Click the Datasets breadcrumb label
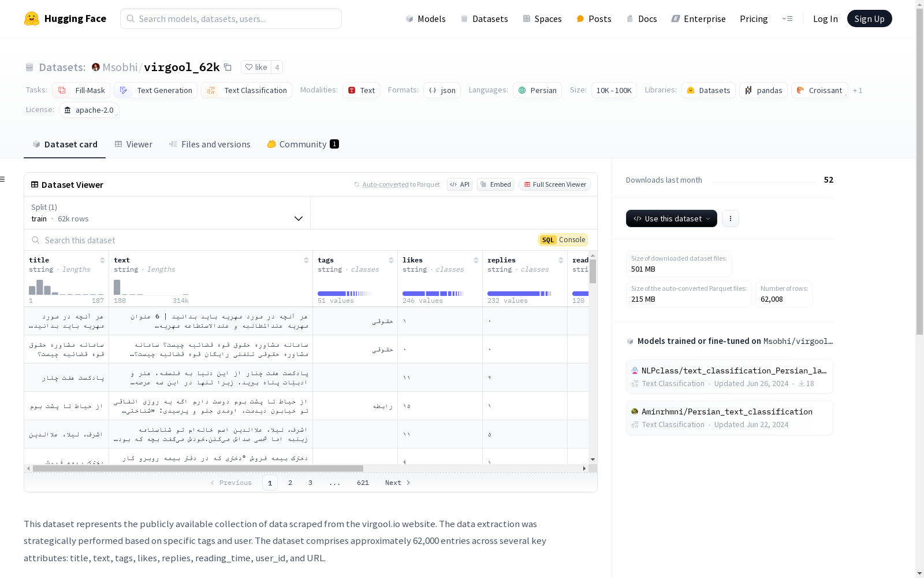 [62, 67]
